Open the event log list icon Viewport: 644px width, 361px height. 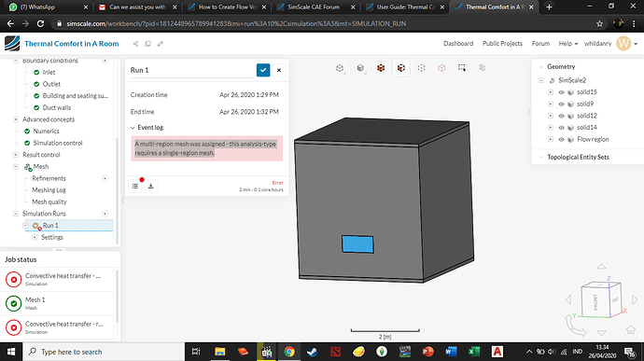pyautogui.click(x=135, y=186)
